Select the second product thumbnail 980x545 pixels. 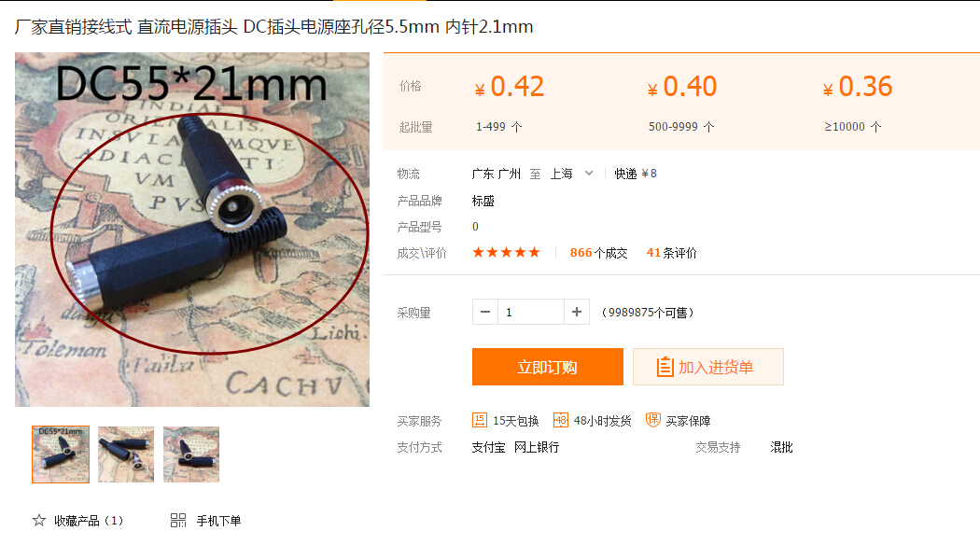pyautogui.click(x=126, y=454)
